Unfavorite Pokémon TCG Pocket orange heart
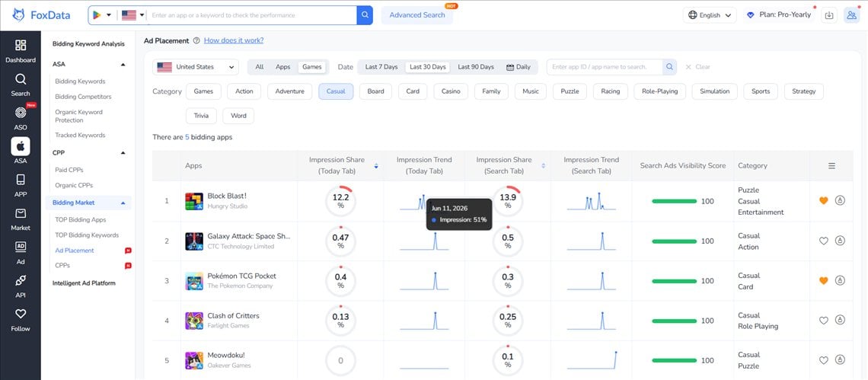This screenshot has width=868, height=380. pyautogui.click(x=824, y=281)
